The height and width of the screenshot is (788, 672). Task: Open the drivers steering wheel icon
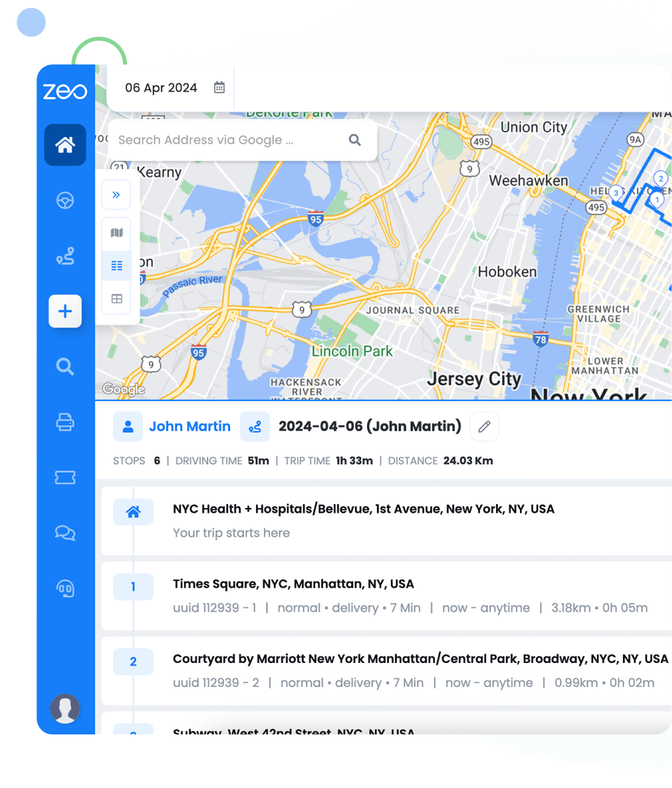(x=65, y=200)
